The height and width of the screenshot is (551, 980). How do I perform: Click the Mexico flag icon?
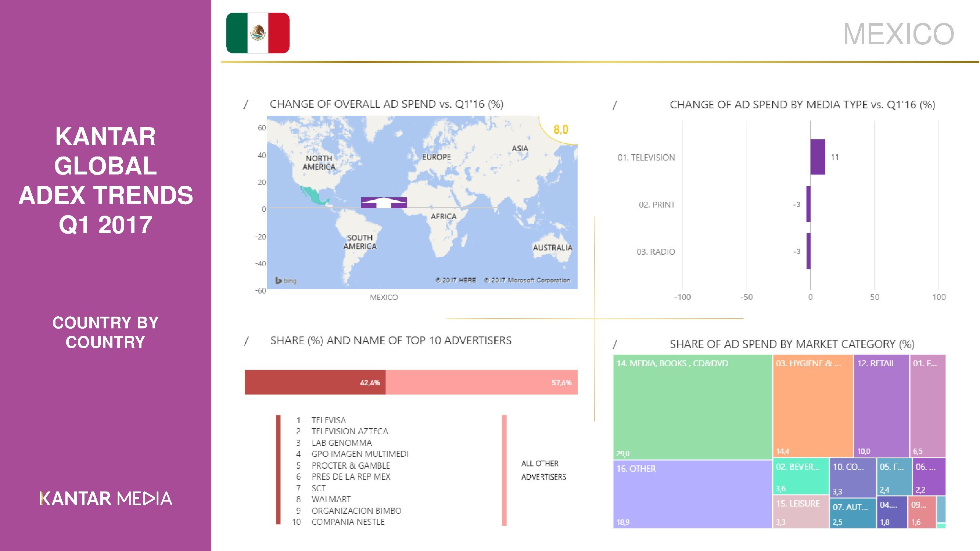click(258, 33)
